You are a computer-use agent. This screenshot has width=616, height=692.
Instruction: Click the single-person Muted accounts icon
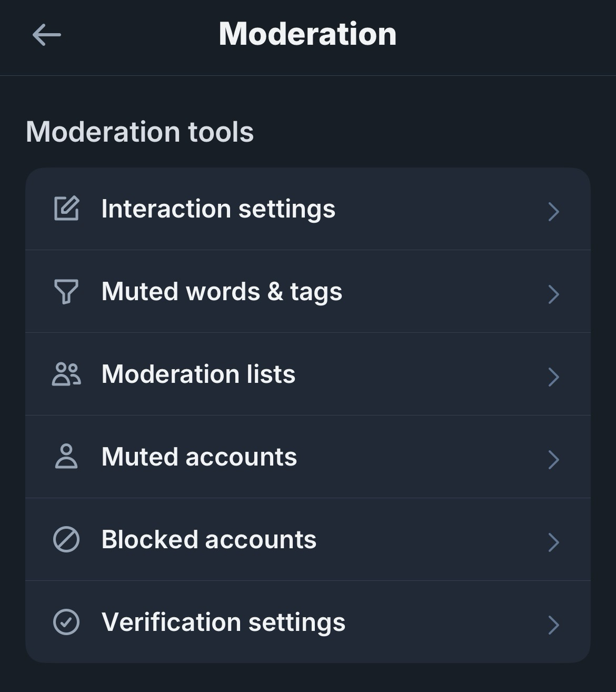pyautogui.click(x=66, y=457)
